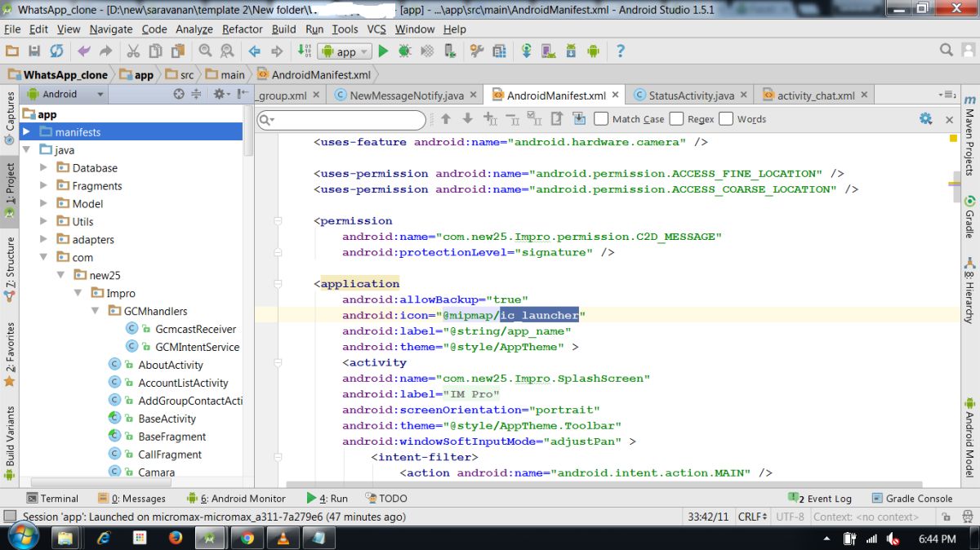Open Firefox from Windows taskbar

coord(175,538)
